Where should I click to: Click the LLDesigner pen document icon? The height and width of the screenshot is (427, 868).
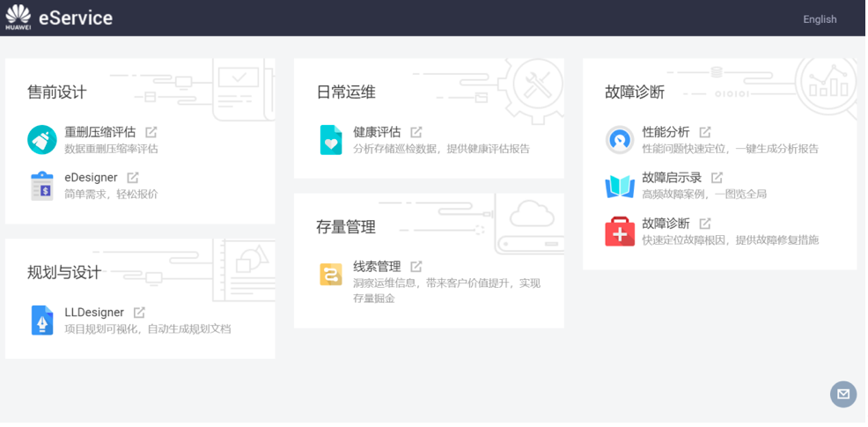(x=42, y=320)
